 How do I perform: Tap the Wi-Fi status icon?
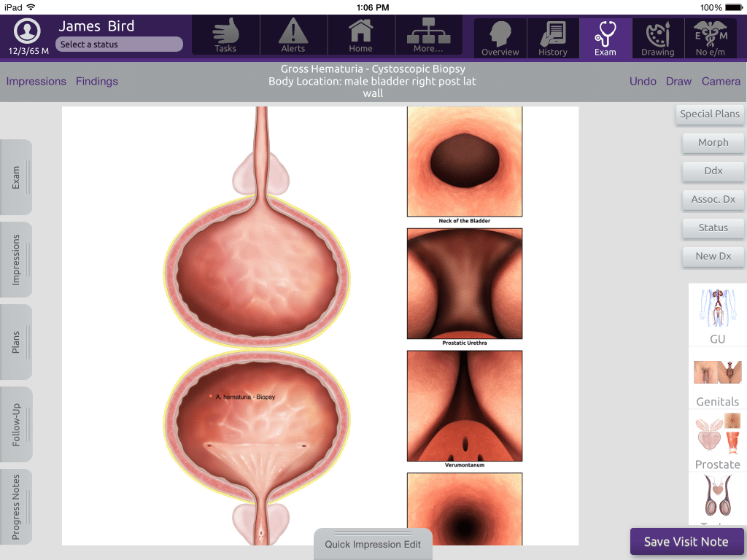tap(31, 7)
